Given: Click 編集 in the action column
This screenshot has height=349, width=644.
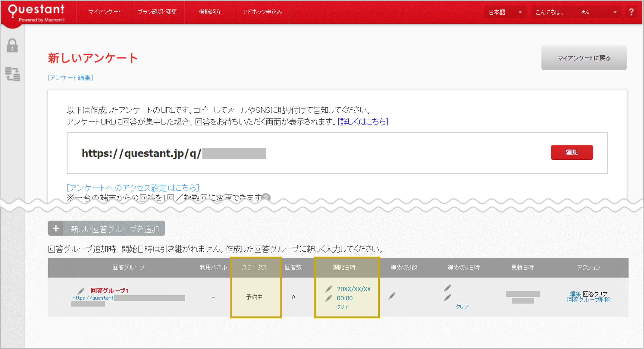Looking at the screenshot, I should pyautogui.click(x=576, y=294).
